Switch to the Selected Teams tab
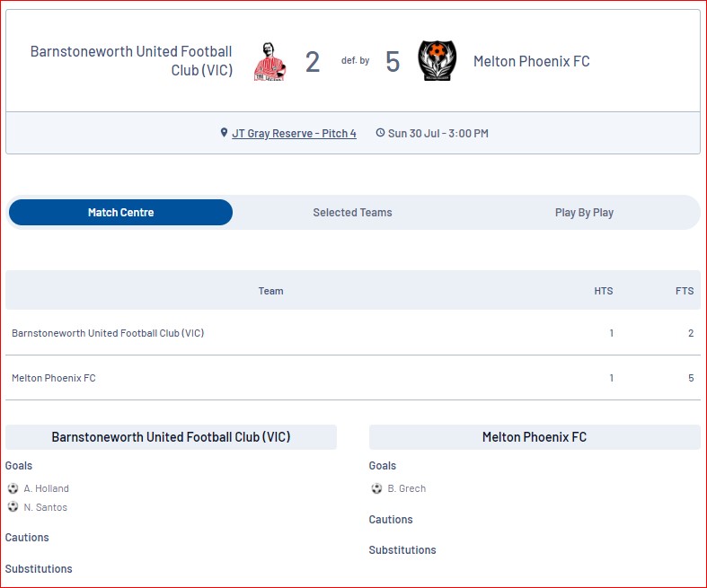Screen dimensions: 707x588 coord(352,212)
